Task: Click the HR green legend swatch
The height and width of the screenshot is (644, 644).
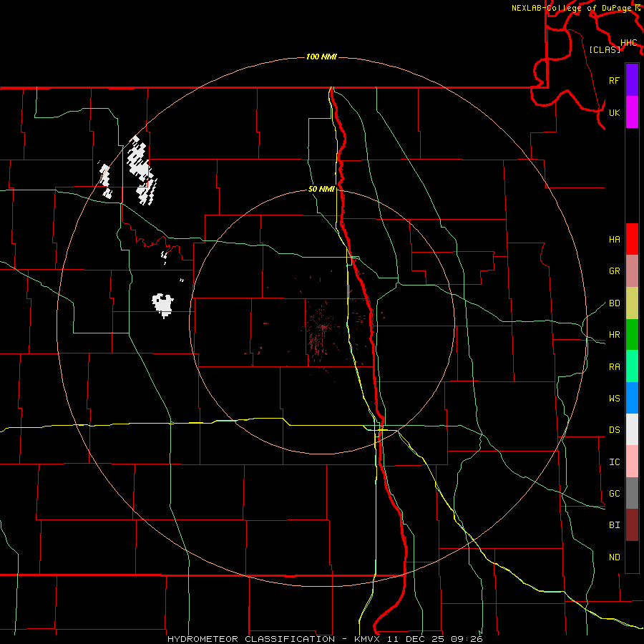Action: [x=632, y=335]
